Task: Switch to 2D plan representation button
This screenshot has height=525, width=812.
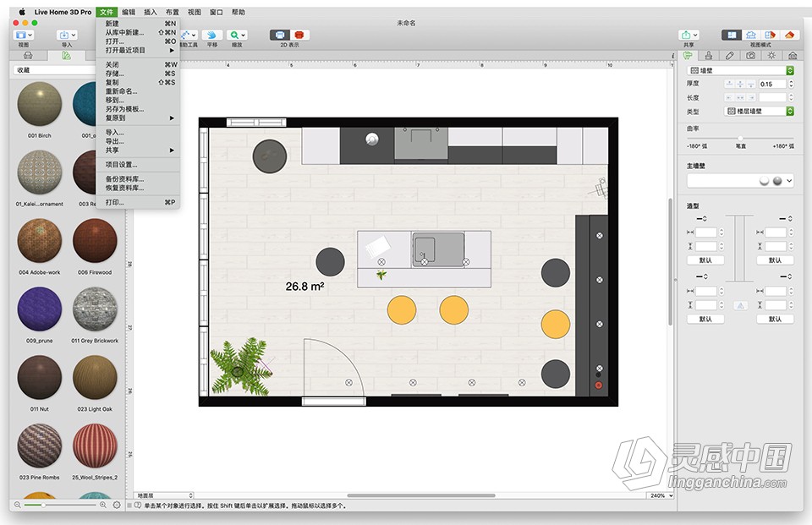Action: tap(280, 35)
